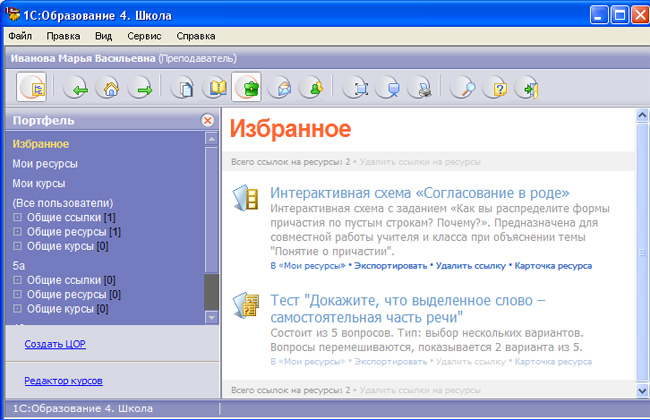Click the Избранное page heading
650x420 pixels.
291,129
